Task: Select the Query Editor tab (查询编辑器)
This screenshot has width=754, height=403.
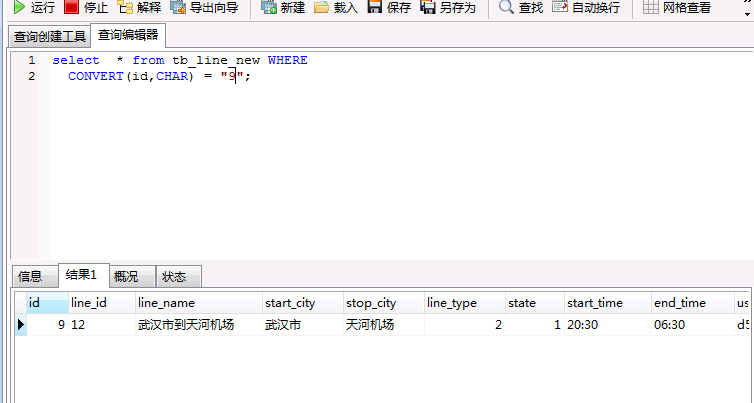Action: pos(128,35)
